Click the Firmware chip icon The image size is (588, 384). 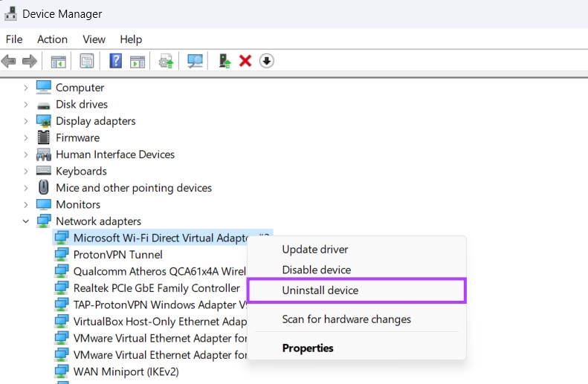tap(44, 137)
